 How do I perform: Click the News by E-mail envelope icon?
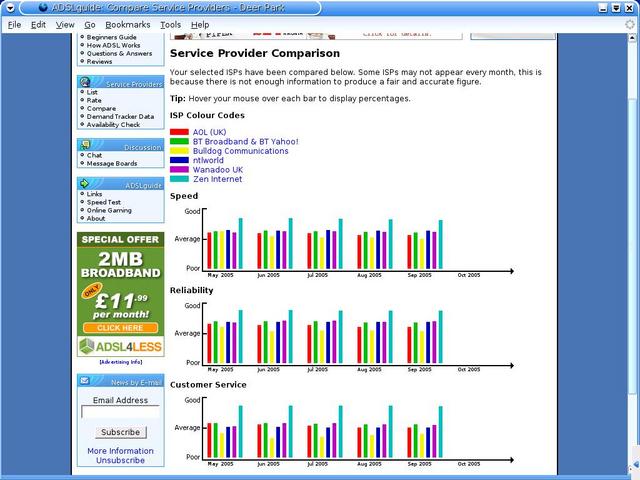tap(85, 381)
